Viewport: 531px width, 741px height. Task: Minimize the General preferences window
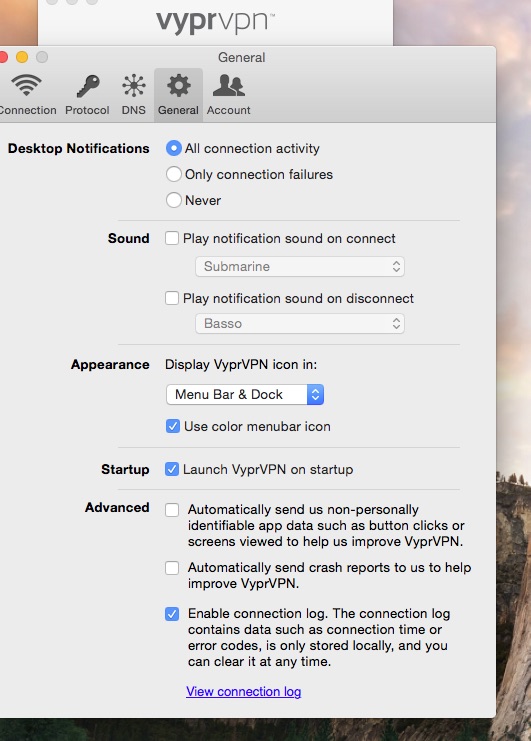(x=22, y=57)
